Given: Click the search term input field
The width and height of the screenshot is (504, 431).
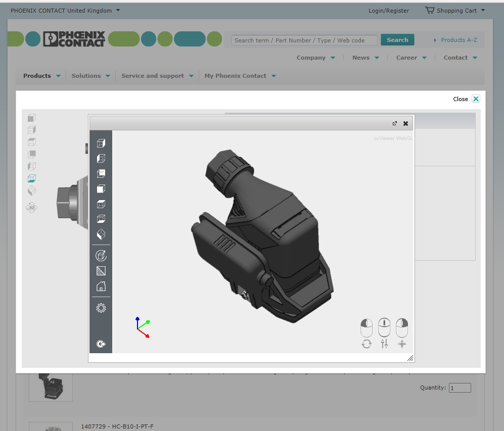Looking at the screenshot, I should tap(304, 40).
